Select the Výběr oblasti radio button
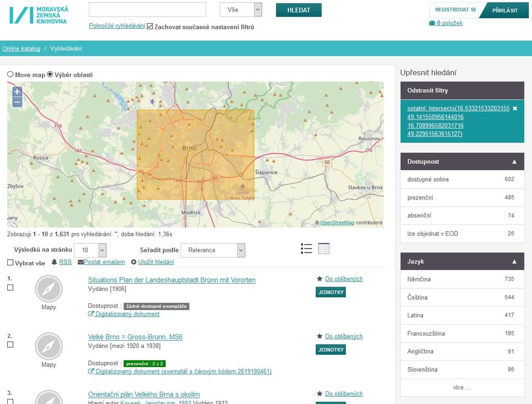 pyautogui.click(x=50, y=74)
